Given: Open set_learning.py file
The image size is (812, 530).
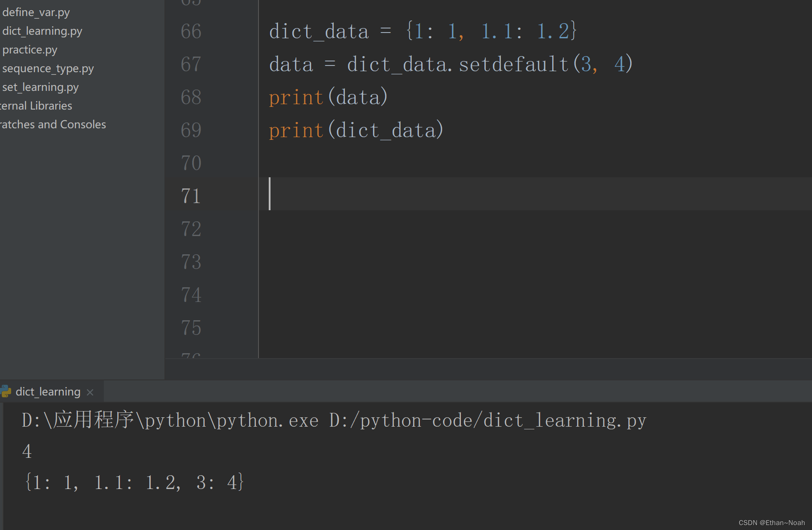Looking at the screenshot, I should coord(40,87).
